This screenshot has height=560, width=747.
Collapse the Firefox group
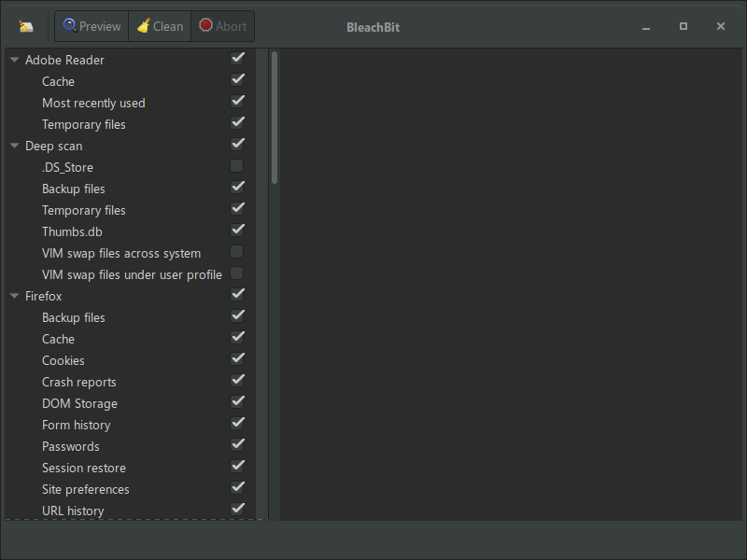pos(14,296)
